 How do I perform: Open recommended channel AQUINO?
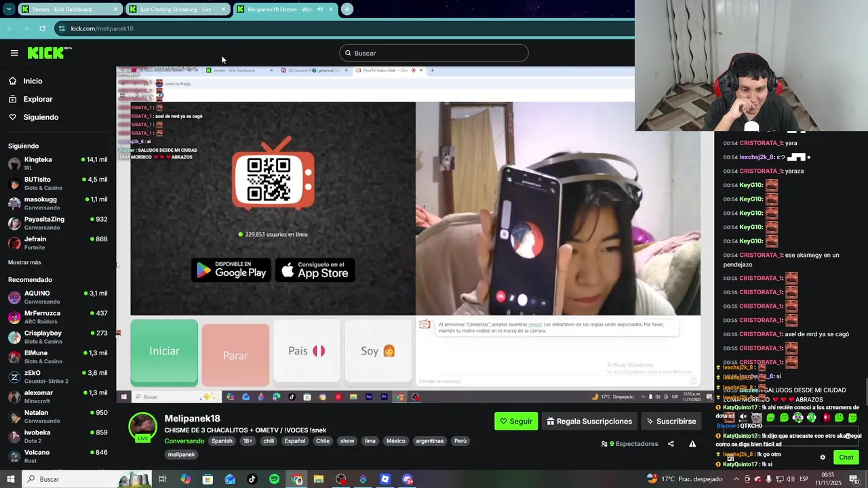[x=58, y=297]
